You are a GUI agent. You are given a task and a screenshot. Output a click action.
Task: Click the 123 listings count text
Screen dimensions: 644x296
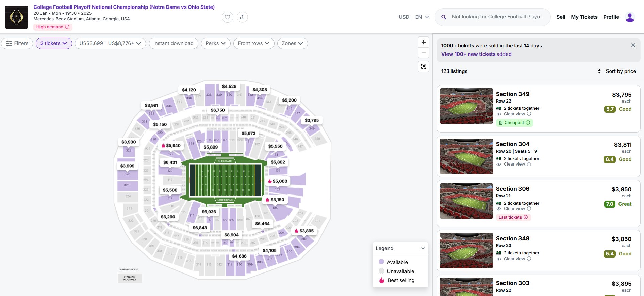click(x=454, y=71)
